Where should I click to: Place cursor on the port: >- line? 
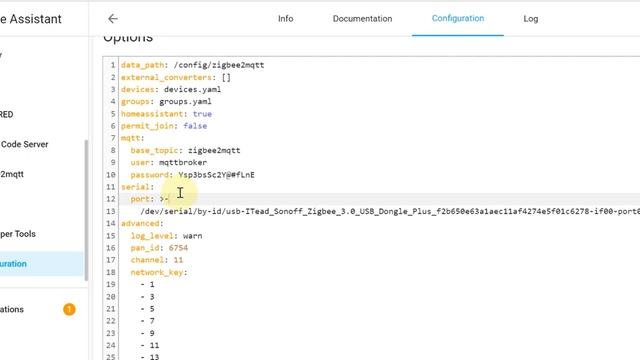pos(149,199)
